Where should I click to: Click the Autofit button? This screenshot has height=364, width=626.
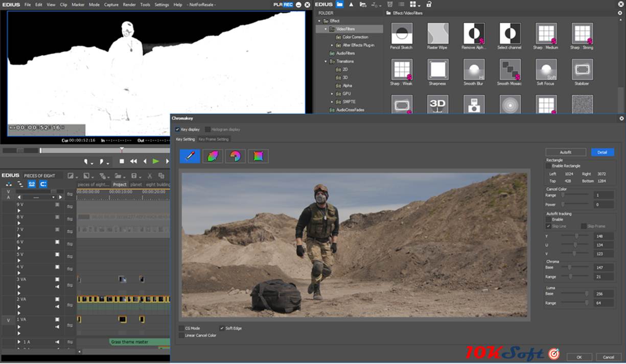[565, 152]
